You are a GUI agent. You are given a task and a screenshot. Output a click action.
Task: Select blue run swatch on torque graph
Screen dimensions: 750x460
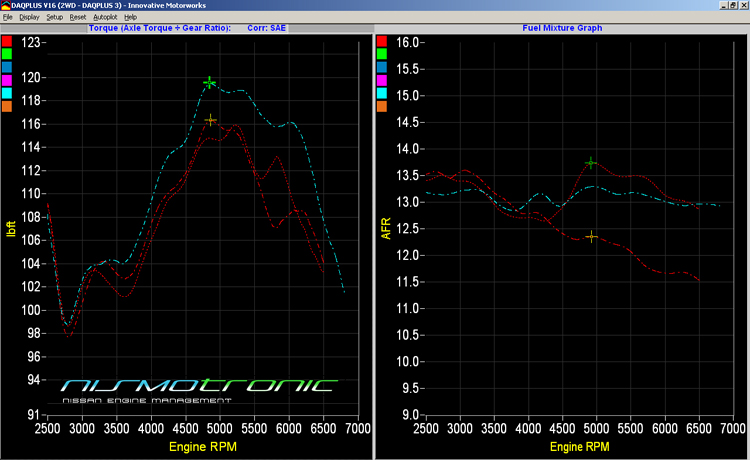click(7, 67)
